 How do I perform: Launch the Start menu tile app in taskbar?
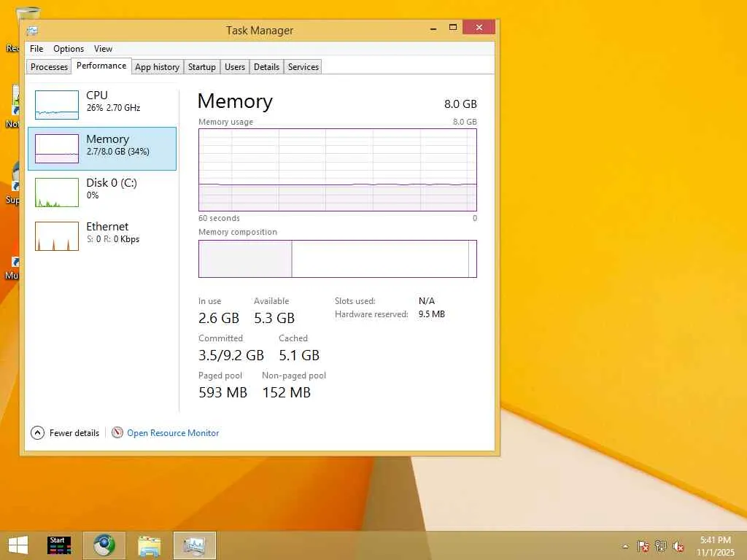(59, 545)
